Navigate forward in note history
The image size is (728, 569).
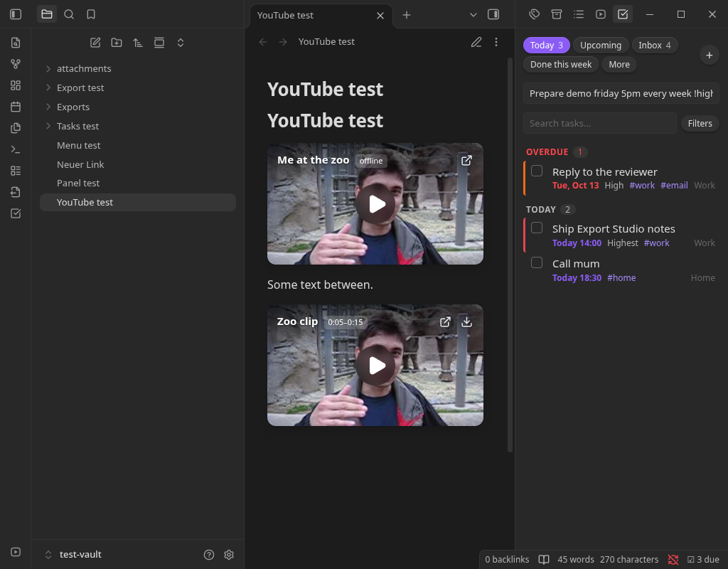click(283, 42)
